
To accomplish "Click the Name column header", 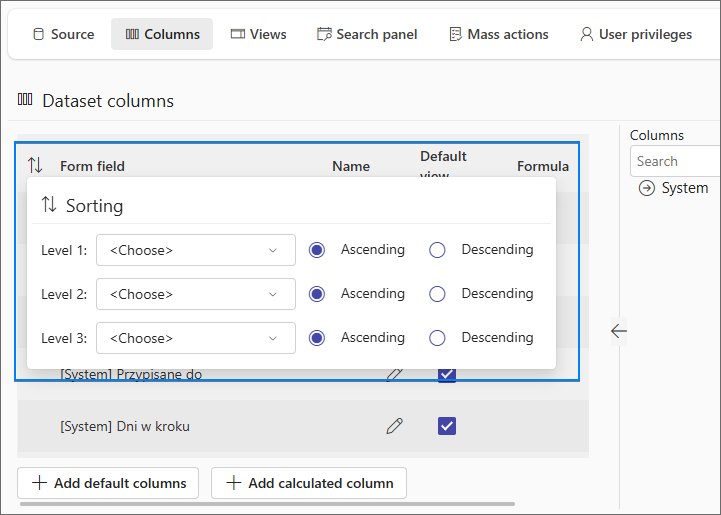I will pyautogui.click(x=351, y=166).
